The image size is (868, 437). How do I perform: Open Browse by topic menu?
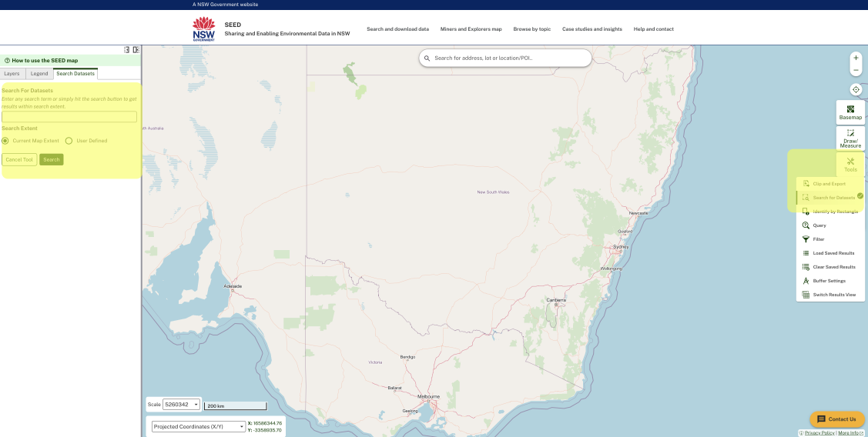532,28
